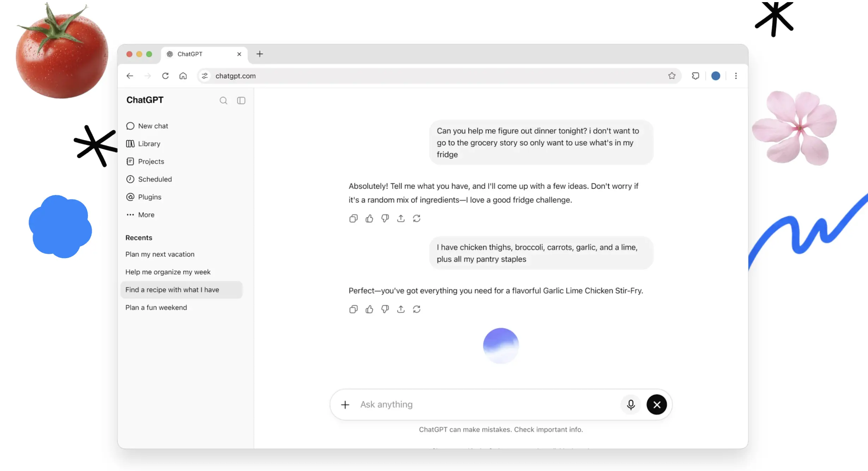The height and width of the screenshot is (471, 868).
Task: Close the ChatGPT tab
Action: 239,54
